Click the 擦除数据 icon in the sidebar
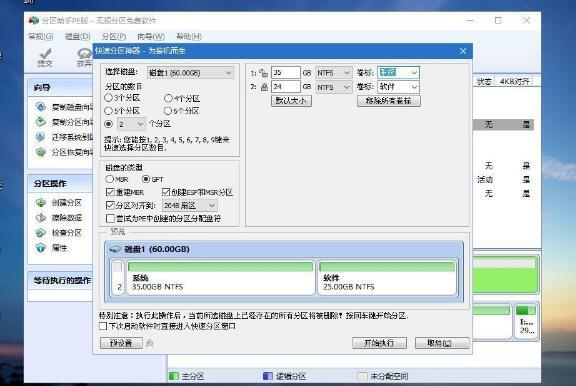The width and height of the screenshot is (576, 386). coord(40,217)
